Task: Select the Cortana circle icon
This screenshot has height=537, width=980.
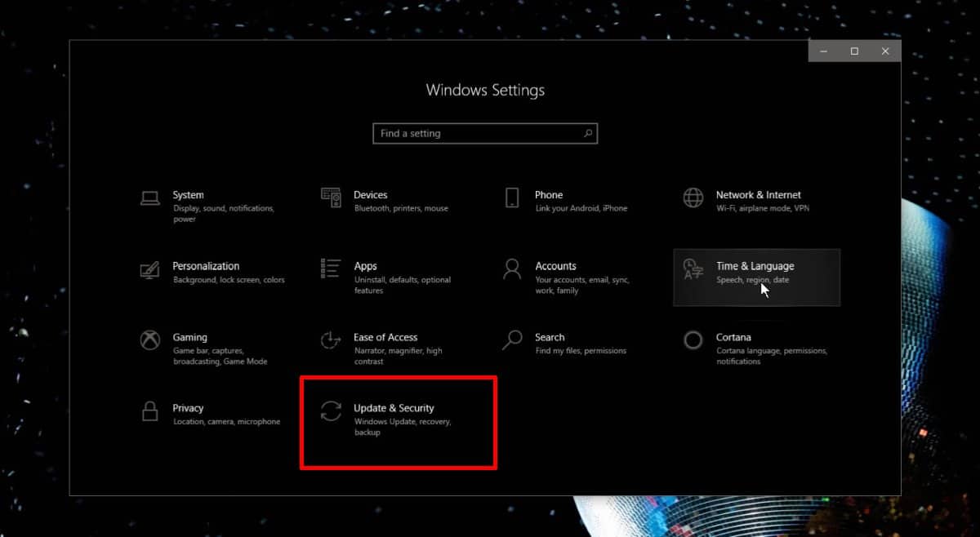Action: pyautogui.click(x=693, y=340)
